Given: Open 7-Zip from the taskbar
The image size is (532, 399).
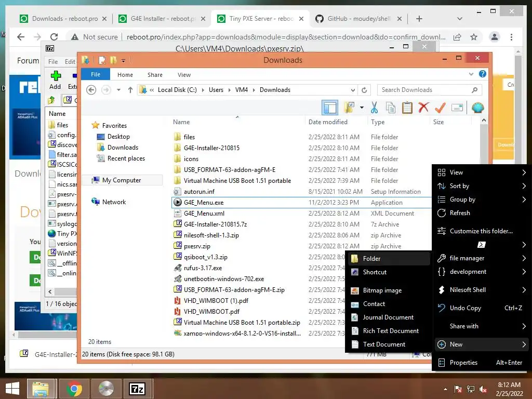Looking at the screenshot, I should pyautogui.click(x=137, y=389).
